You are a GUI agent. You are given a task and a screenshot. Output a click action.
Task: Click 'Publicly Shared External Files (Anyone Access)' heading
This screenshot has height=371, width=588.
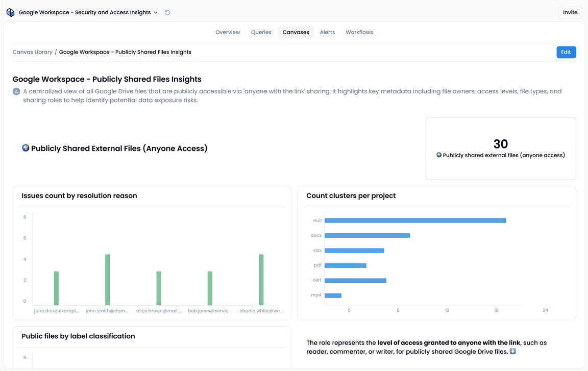click(x=119, y=149)
